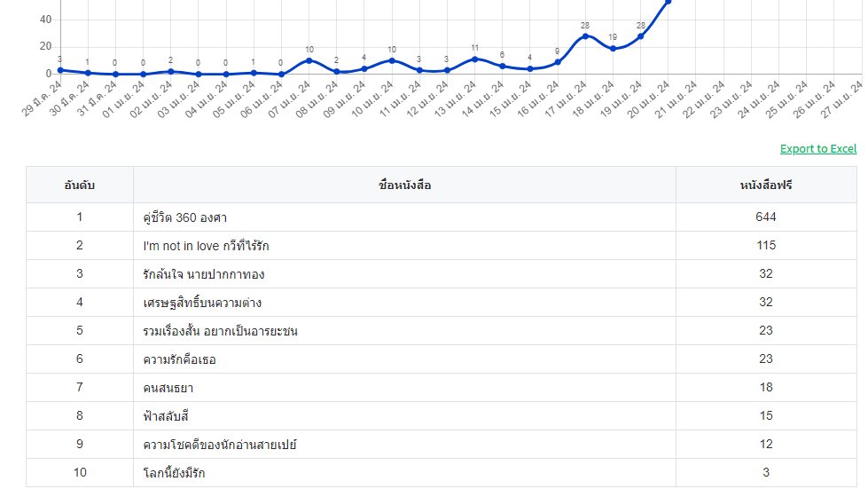The width and height of the screenshot is (868, 489).
Task: Select the หนังสือฟรี column header
Action: tap(766, 185)
